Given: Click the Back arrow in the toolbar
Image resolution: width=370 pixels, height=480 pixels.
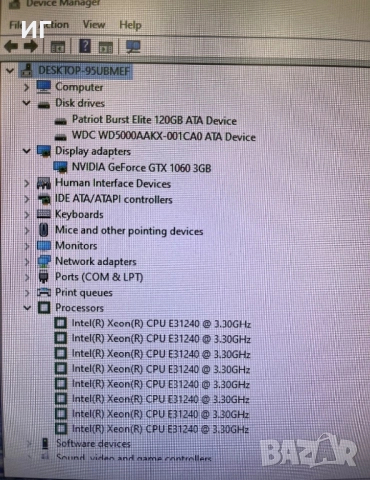Looking at the screenshot, I should (x=11, y=46).
